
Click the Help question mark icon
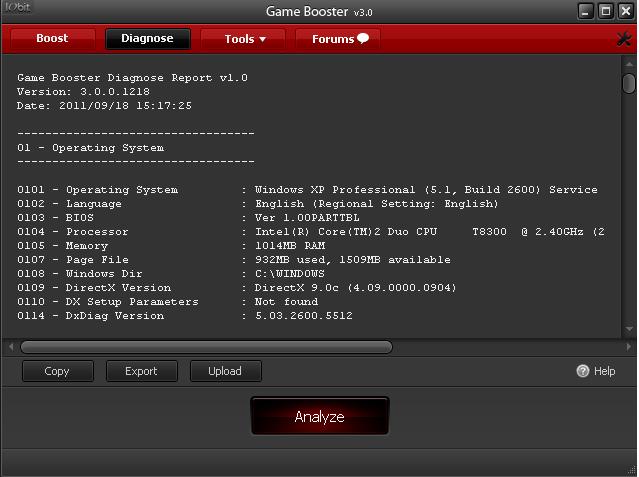coord(583,371)
